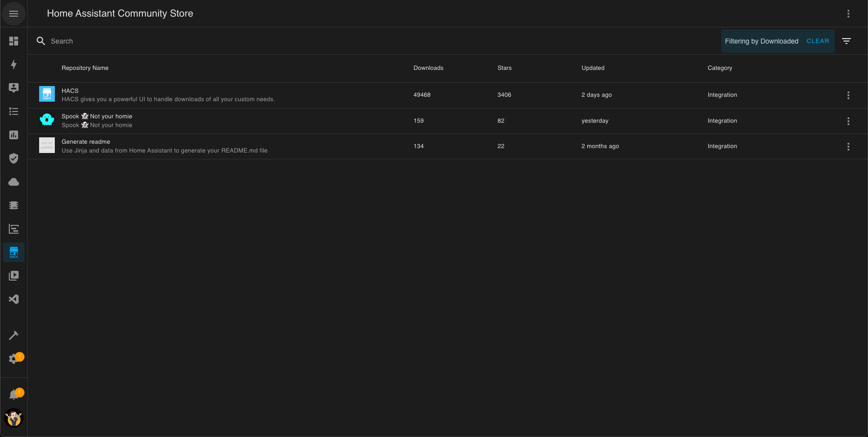868x437 pixels.
Task: Click Integration category in Spook row
Action: (722, 121)
